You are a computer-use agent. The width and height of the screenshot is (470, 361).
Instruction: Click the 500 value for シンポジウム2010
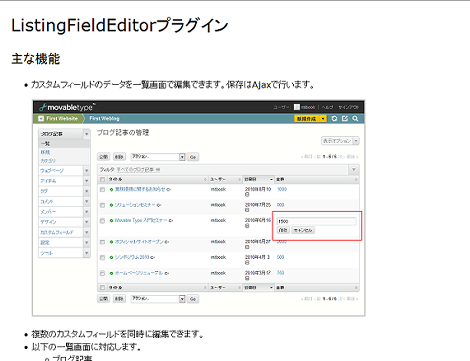pos(280,257)
